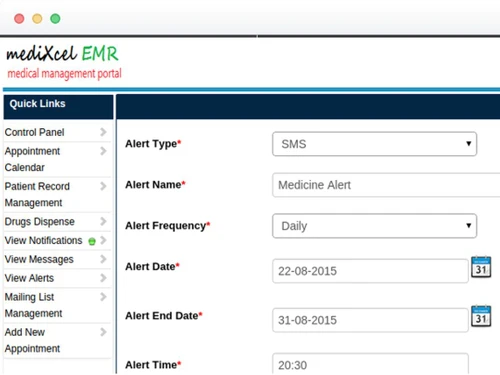
Task: Select Add New Appointment link
Action: pos(32,340)
